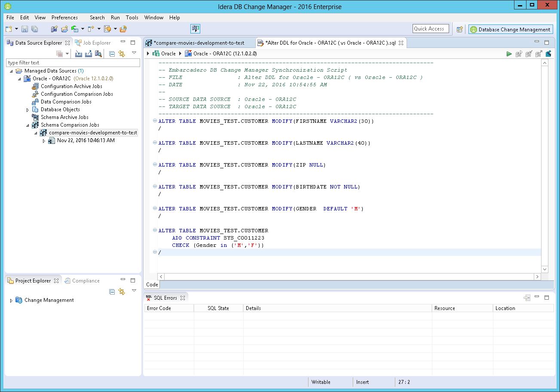
Task: Select Data Comparison Jobs
Action: 66,102
